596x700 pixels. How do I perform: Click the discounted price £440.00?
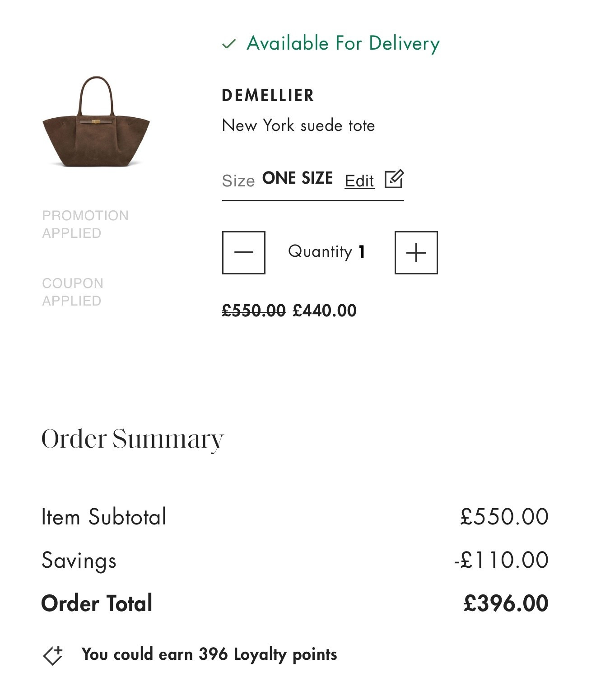tap(324, 311)
